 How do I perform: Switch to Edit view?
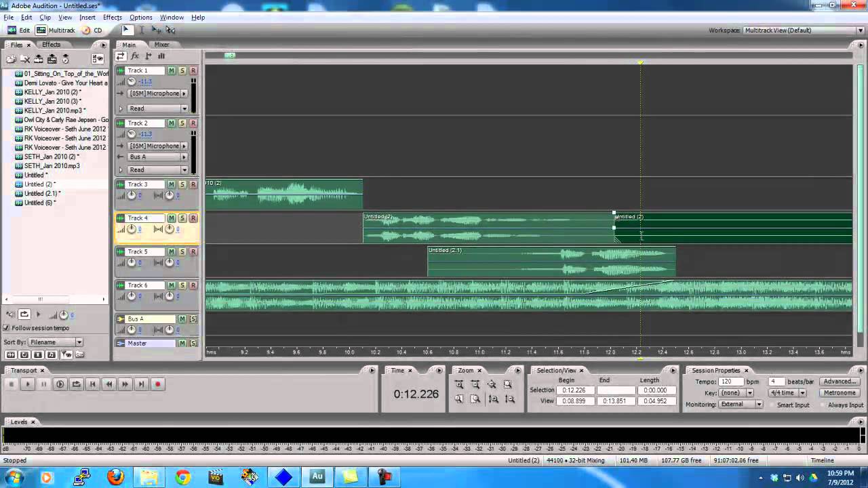[x=19, y=30]
